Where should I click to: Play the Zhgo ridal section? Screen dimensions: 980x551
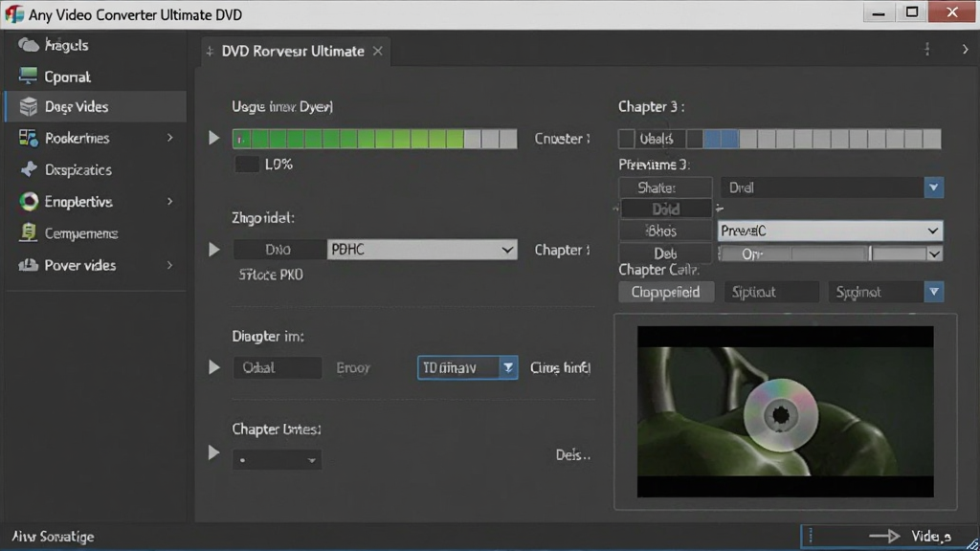coord(213,250)
